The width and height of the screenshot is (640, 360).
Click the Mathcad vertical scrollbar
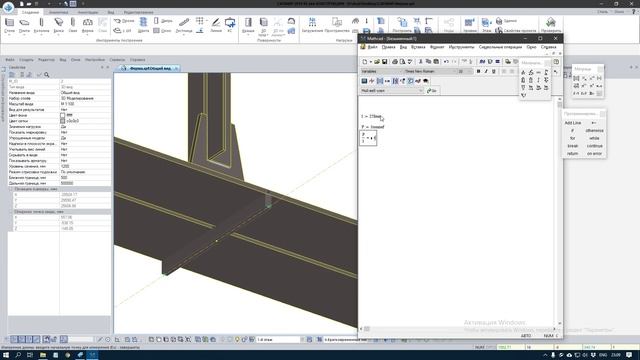coord(560,211)
